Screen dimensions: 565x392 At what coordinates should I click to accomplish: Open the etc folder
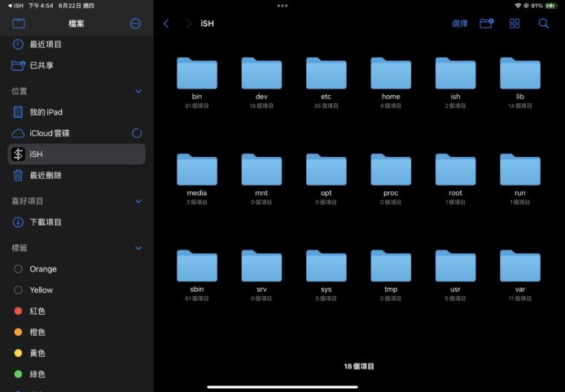[x=326, y=75]
